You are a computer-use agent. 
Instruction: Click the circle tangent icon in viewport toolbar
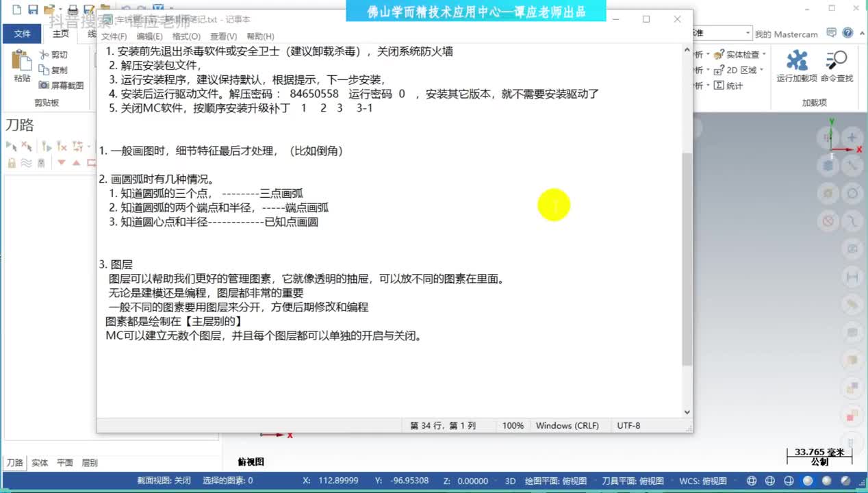[x=852, y=194]
